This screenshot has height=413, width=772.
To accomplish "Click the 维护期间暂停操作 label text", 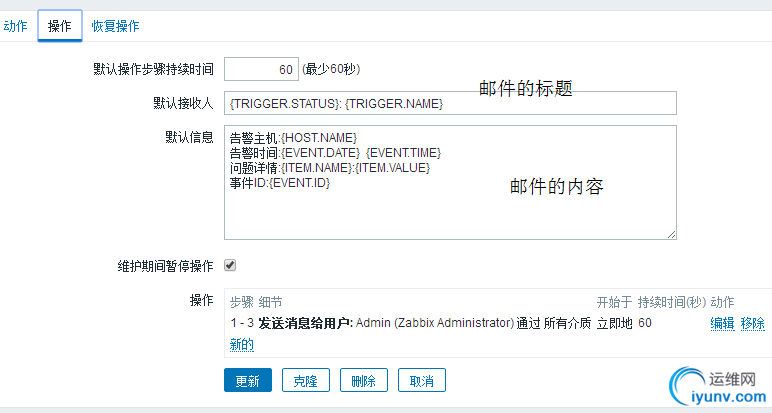I will click(x=165, y=266).
